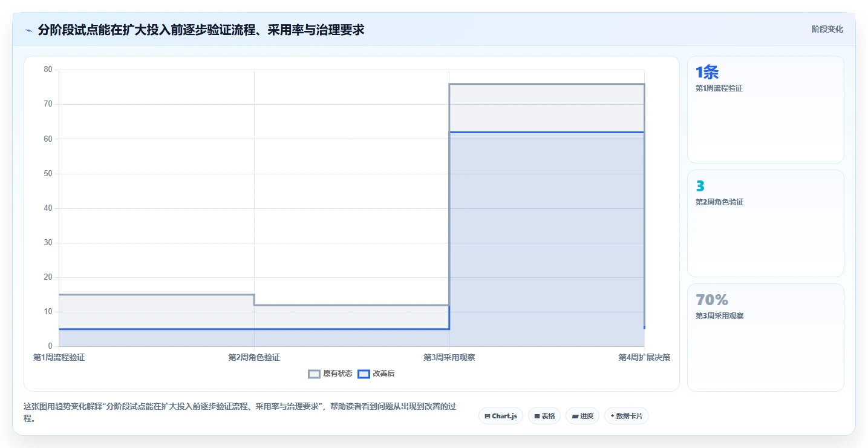This screenshot has width=868, height=448.
Task: Click y-axis value 70
Action: [x=48, y=104]
